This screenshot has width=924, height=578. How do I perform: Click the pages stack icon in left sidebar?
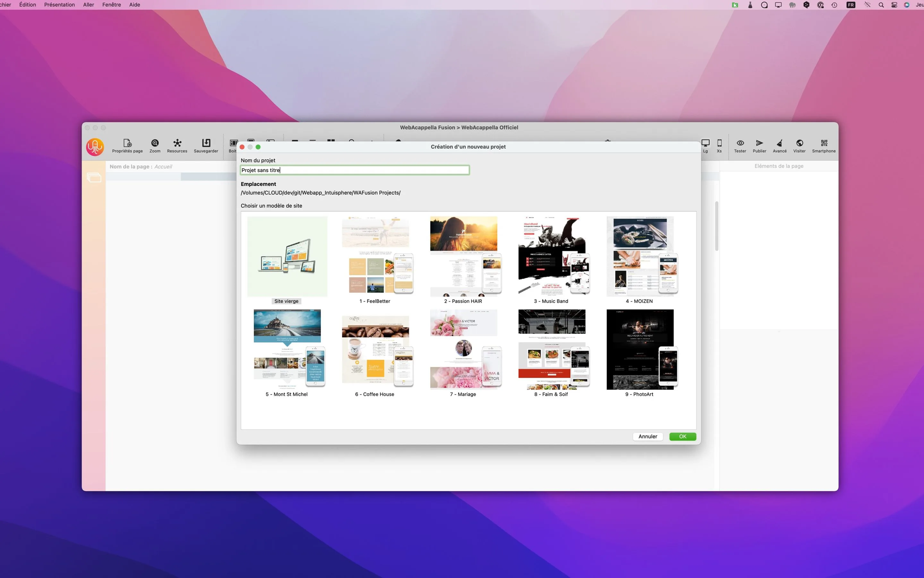pyautogui.click(x=94, y=177)
